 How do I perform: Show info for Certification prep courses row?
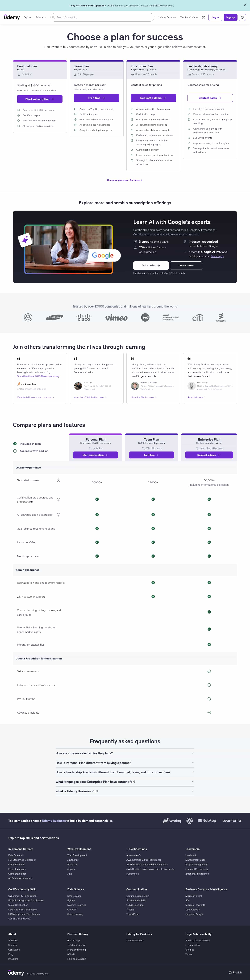pos(58,500)
